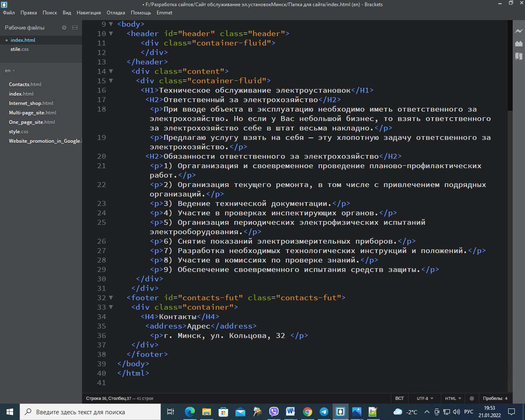Screen dimensions: 525x420
Task: Open the Emmet menu
Action: point(164,13)
